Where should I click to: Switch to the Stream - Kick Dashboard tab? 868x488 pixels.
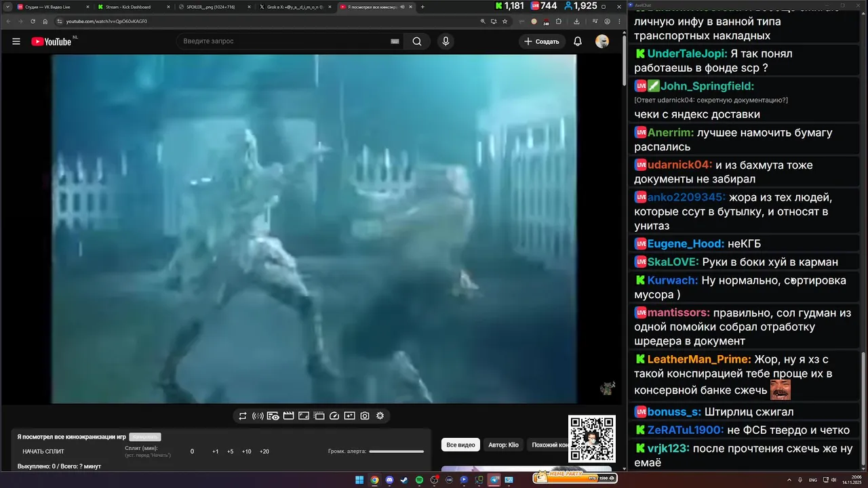tap(133, 7)
